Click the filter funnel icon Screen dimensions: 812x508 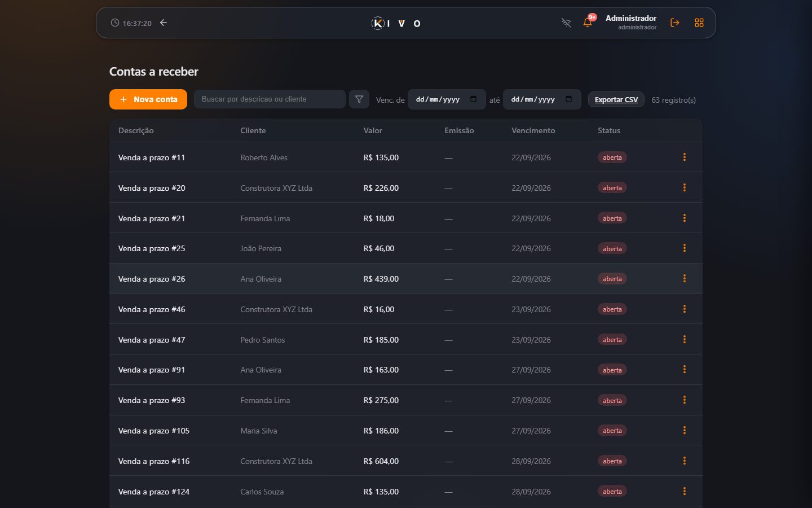click(359, 99)
